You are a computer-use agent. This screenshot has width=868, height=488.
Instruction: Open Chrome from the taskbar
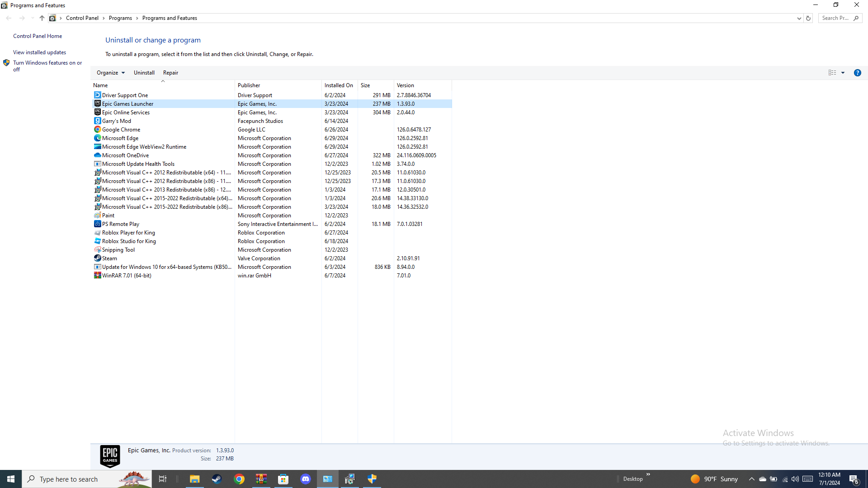(239, 479)
